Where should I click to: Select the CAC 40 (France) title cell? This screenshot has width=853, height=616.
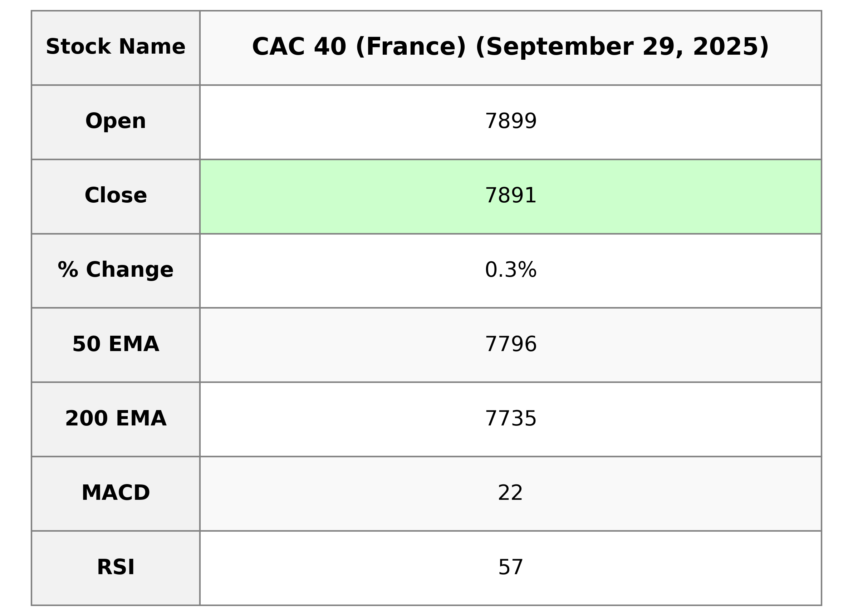click(x=510, y=48)
